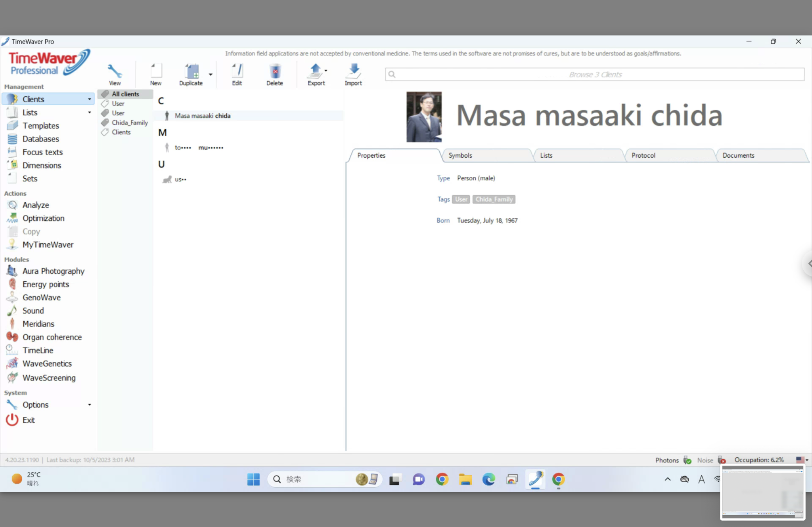Open TimeLine module
Image resolution: width=812 pixels, height=527 pixels.
pyautogui.click(x=38, y=350)
